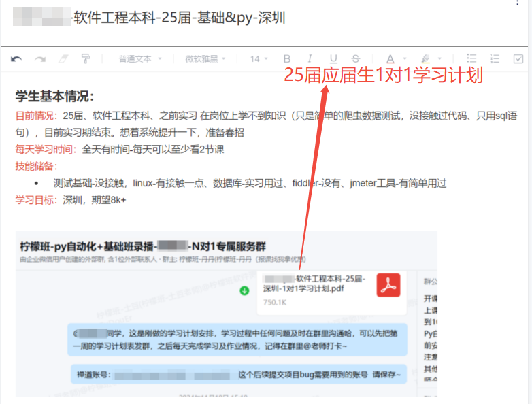532x404 pixels.
Task: Insert a bulleted list
Action: (471, 59)
